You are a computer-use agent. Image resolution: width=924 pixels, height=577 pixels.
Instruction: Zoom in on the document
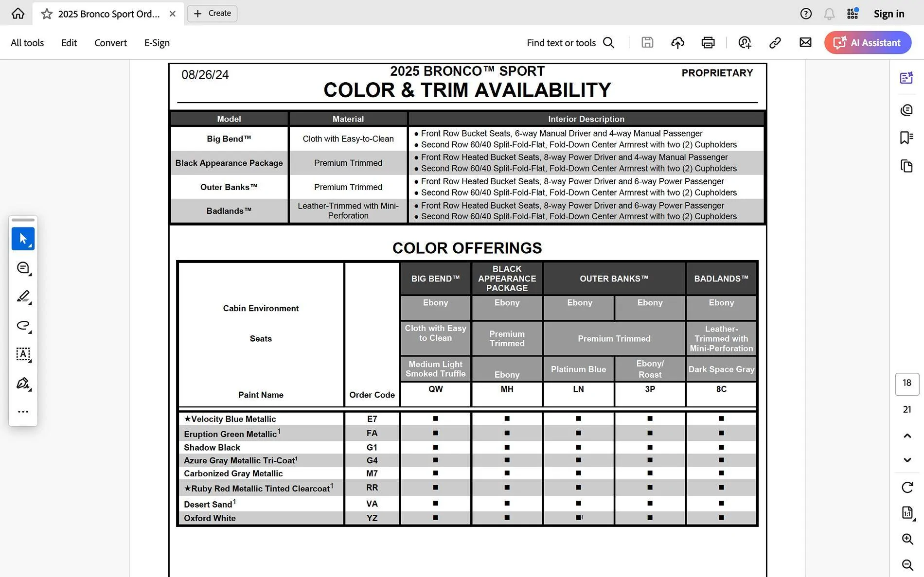(x=907, y=539)
